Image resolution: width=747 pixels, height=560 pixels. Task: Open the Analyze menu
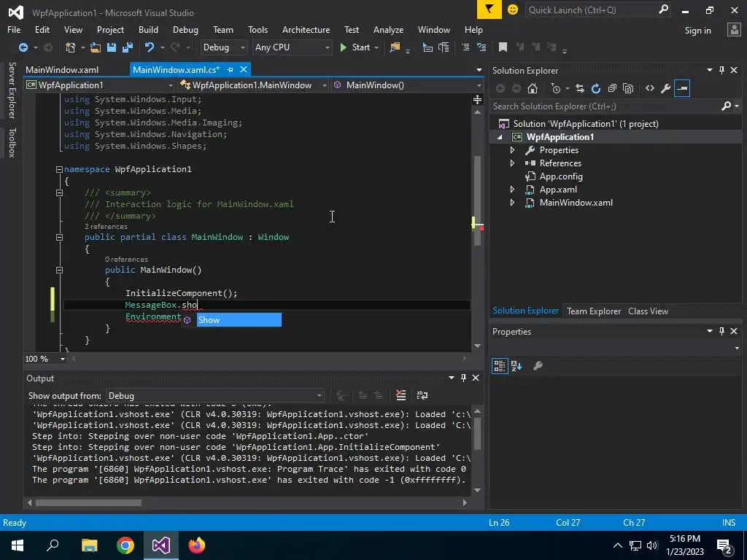(388, 29)
